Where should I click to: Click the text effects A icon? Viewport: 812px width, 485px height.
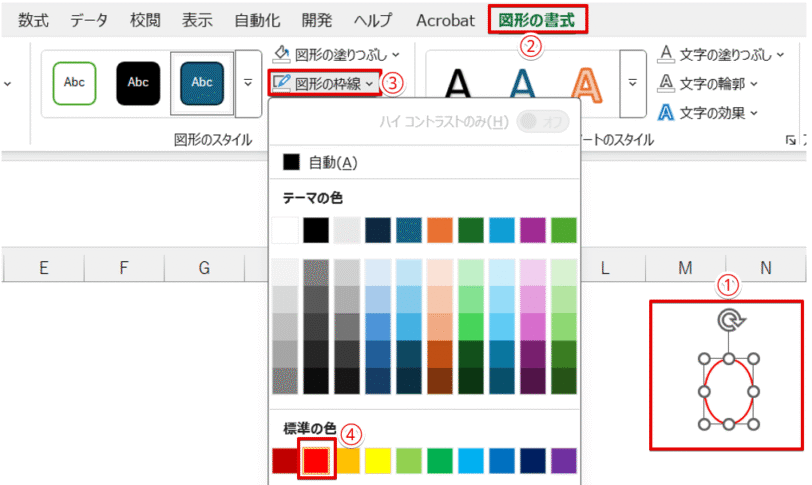pos(666,112)
